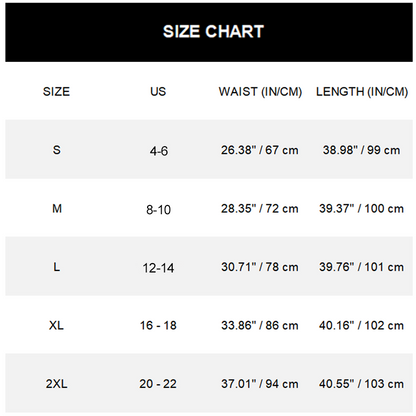Click length value 38.98" / 99 cm
416x416 pixels.
coord(361,150)
